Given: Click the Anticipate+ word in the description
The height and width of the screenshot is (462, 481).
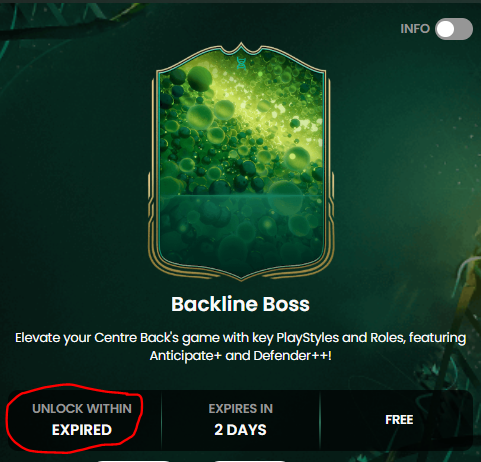Looking at the screenshot, I should [x=186, y=356].
